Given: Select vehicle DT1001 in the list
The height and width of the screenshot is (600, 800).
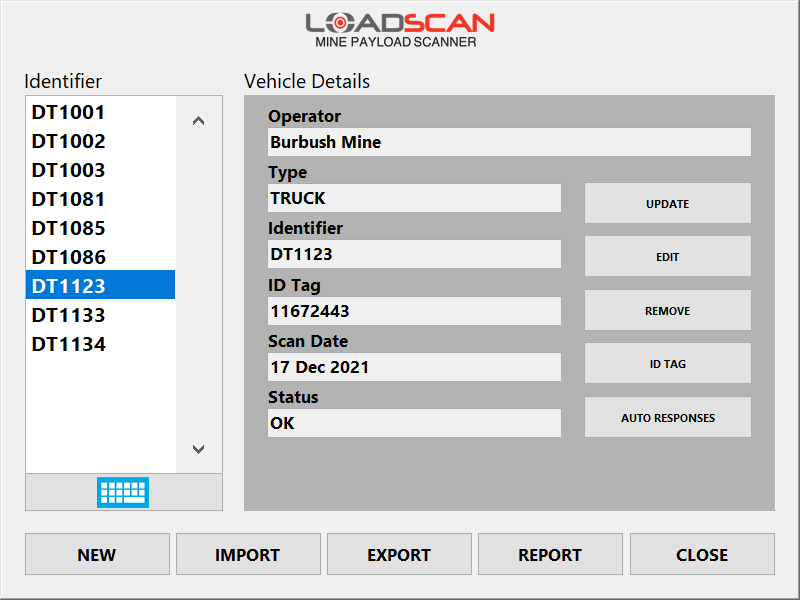Looking at the screenshot, I should coord(101,112).
